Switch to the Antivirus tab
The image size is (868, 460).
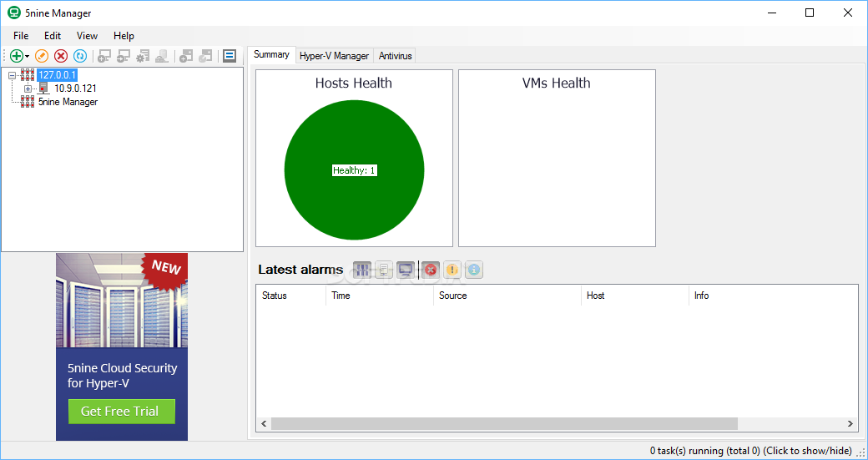click(x=396, y=56)
